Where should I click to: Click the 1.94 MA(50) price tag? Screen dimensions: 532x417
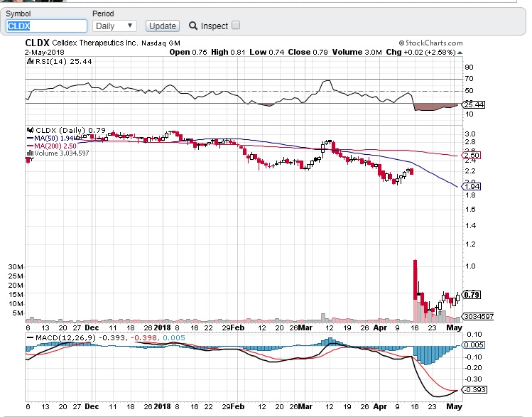pos(471,186)
